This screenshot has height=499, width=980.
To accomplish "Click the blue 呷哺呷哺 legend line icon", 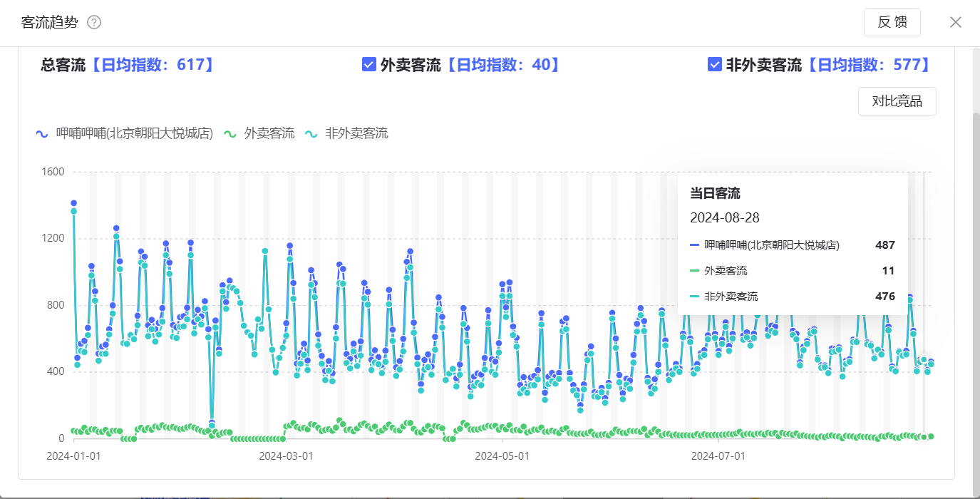I will [42, 133].
